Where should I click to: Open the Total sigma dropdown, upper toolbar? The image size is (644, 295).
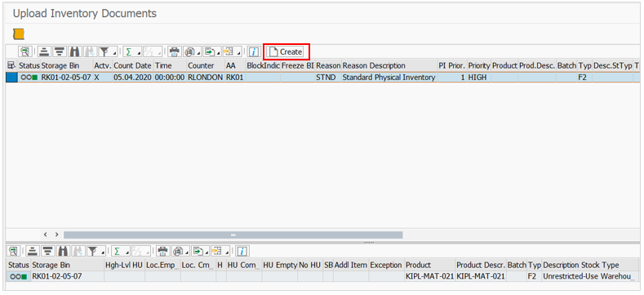131,51
